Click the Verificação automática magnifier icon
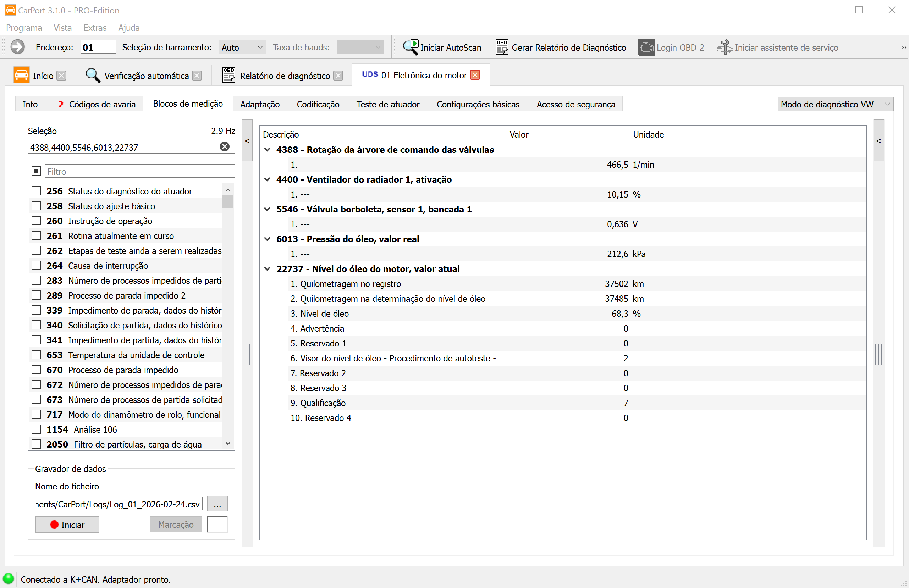Viewport: 909px width, 588px height. coord(93,76)
